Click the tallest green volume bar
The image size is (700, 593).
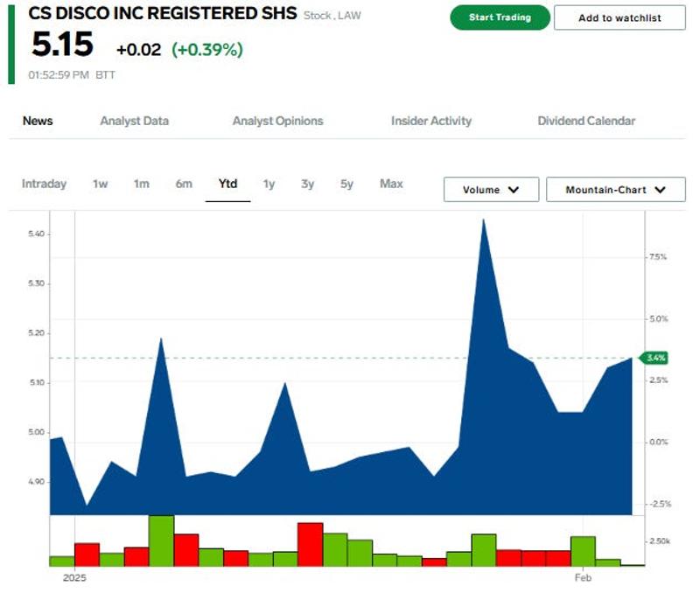pyautogui.click(x=161, y=541)
